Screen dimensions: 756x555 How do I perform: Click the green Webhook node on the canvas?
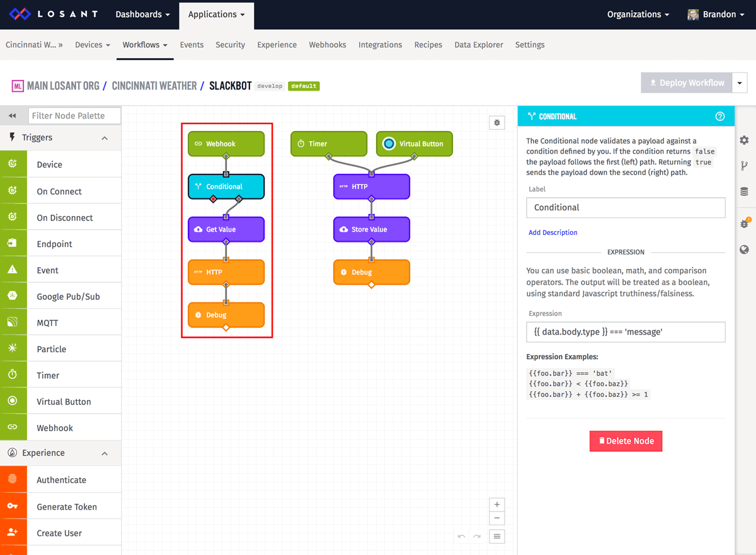[x=226, y=144]
